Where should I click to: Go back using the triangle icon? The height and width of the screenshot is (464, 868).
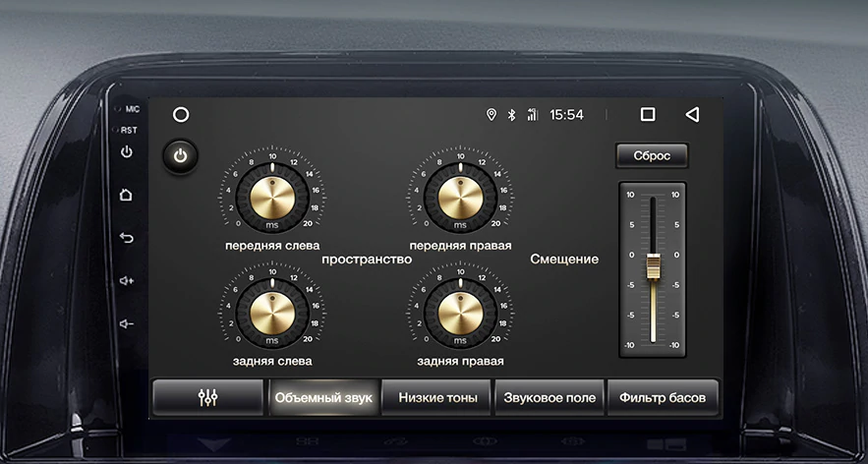tap(692, 115)
